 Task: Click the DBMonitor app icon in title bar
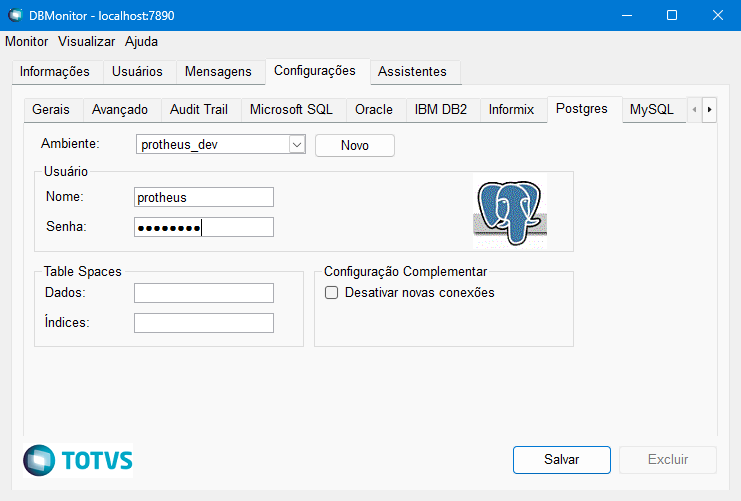pos(16,15)
